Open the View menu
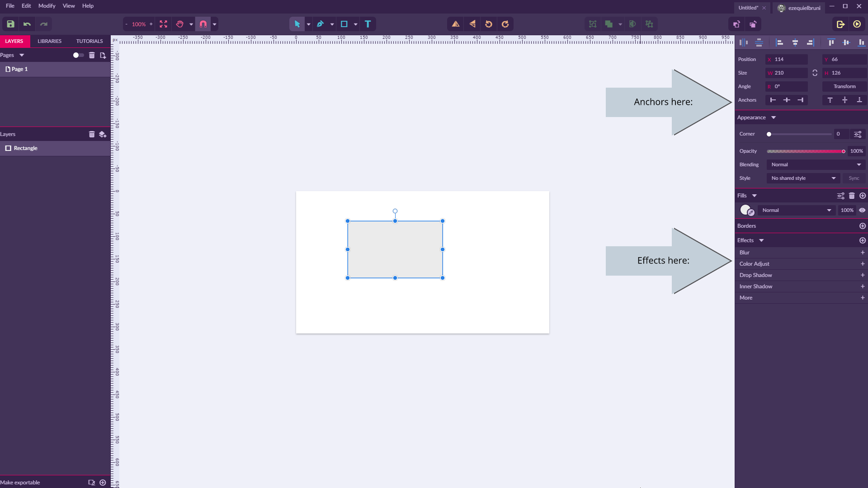The height and width of the screenshot is (488, 868). point(69,6)
